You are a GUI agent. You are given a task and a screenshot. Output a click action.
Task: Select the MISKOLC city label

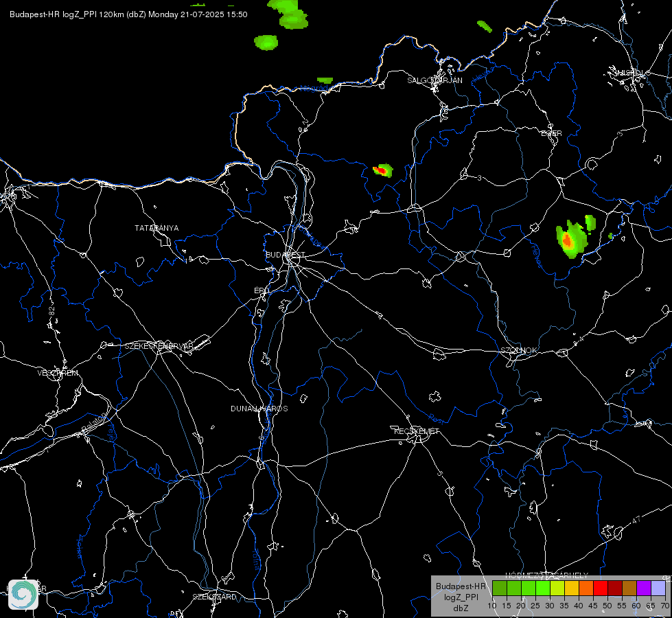point(632,73)
